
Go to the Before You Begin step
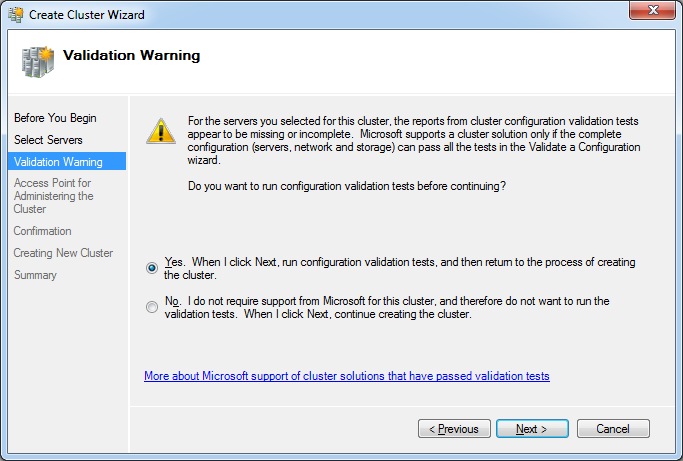[55, 118]
